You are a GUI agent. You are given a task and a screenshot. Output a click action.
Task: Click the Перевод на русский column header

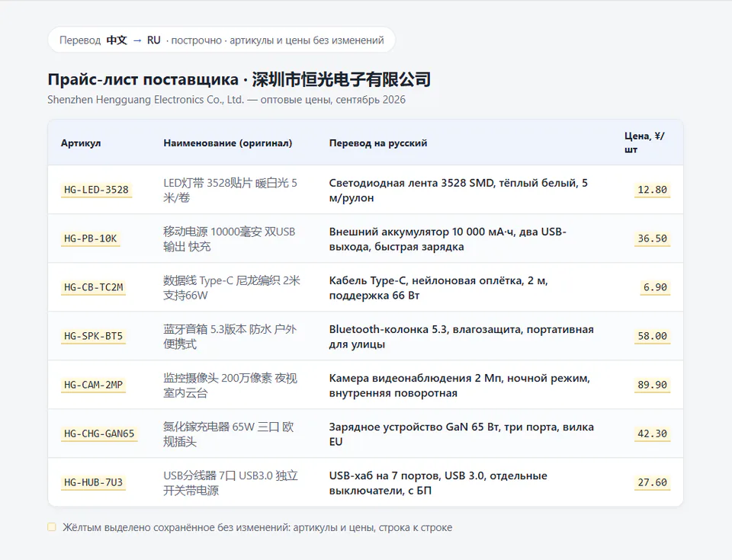pos(378,142)
